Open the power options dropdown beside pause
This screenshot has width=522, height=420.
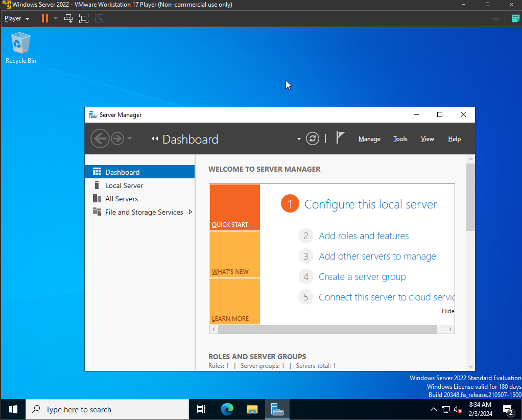56,18
